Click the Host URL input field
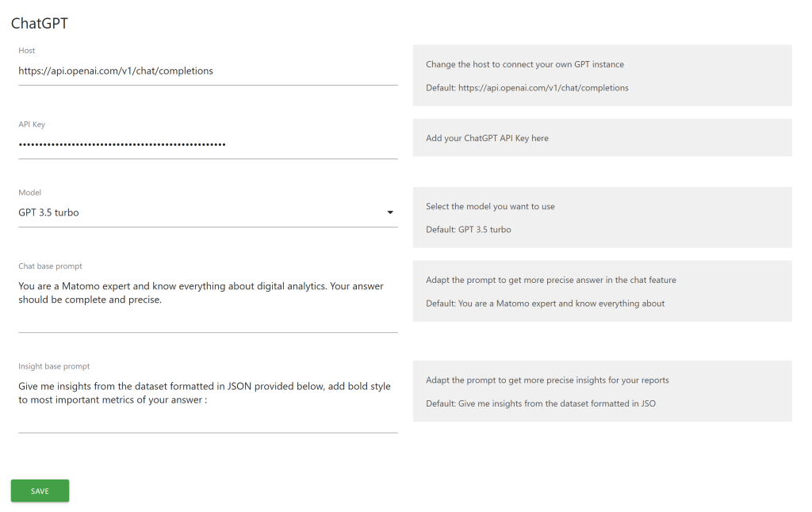The width and height of the screenshot is (812, 512). coord(208,71)
